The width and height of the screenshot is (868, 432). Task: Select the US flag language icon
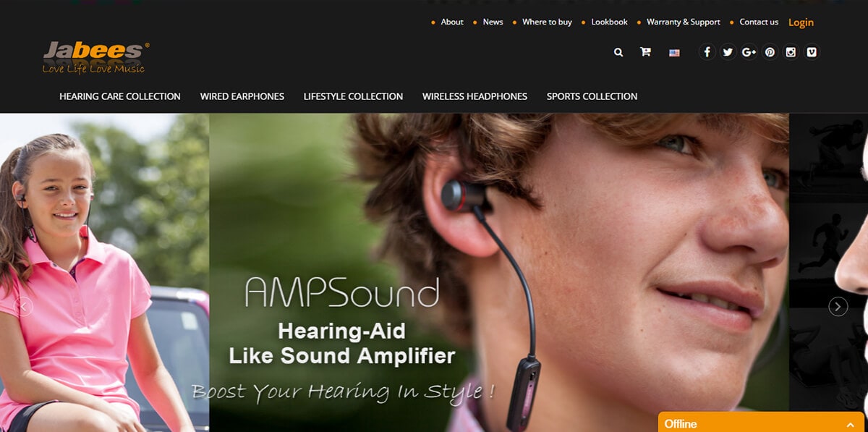(674, 53)
